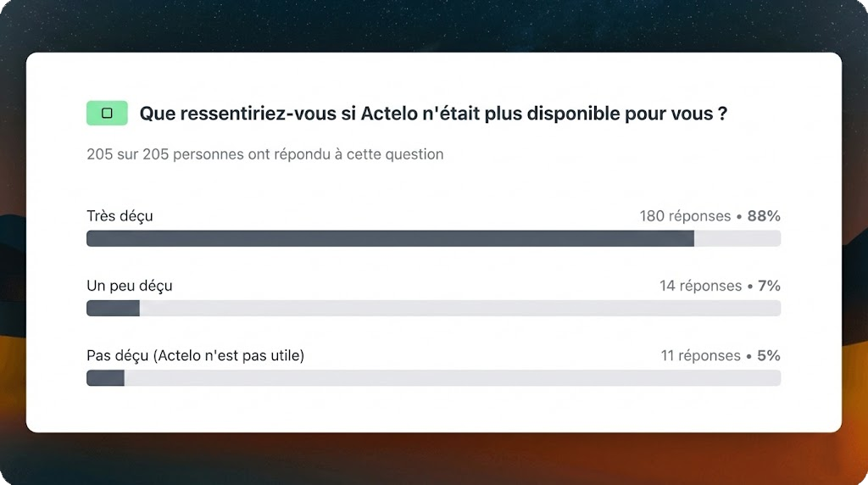Click the 5% percentage value

(769, 356)
